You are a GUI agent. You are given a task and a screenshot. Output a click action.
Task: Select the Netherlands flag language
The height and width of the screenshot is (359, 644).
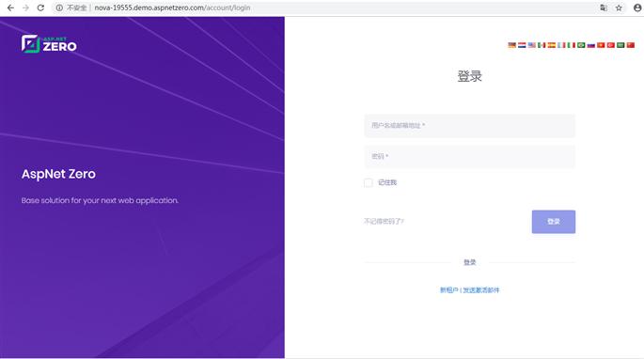(x=522, y=45)
